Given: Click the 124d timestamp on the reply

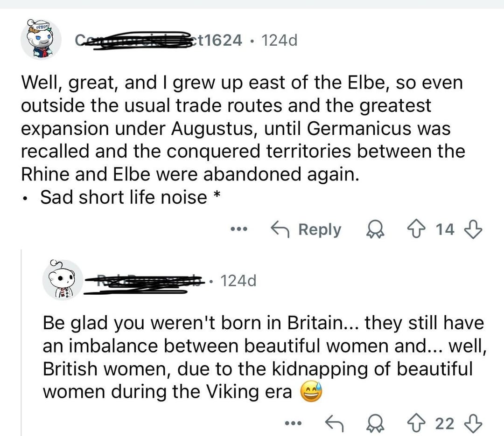Looking at the screenshot, I should (x=238, y=281).
